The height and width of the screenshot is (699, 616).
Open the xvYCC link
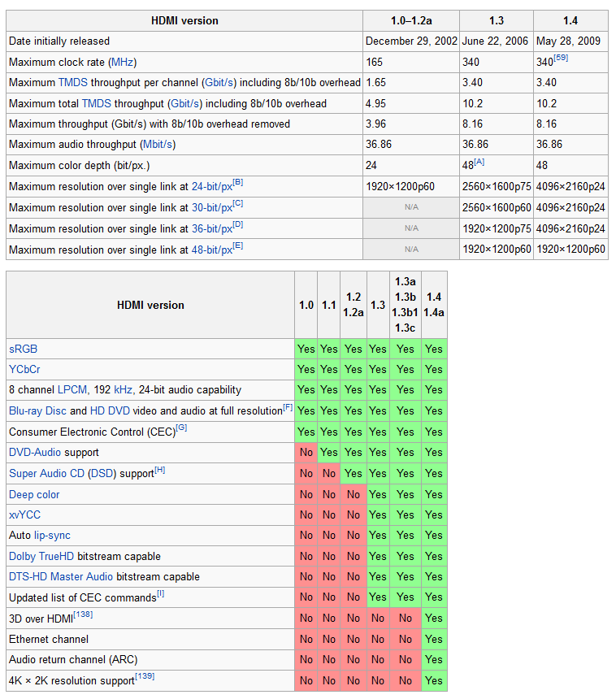pos(24,514)
